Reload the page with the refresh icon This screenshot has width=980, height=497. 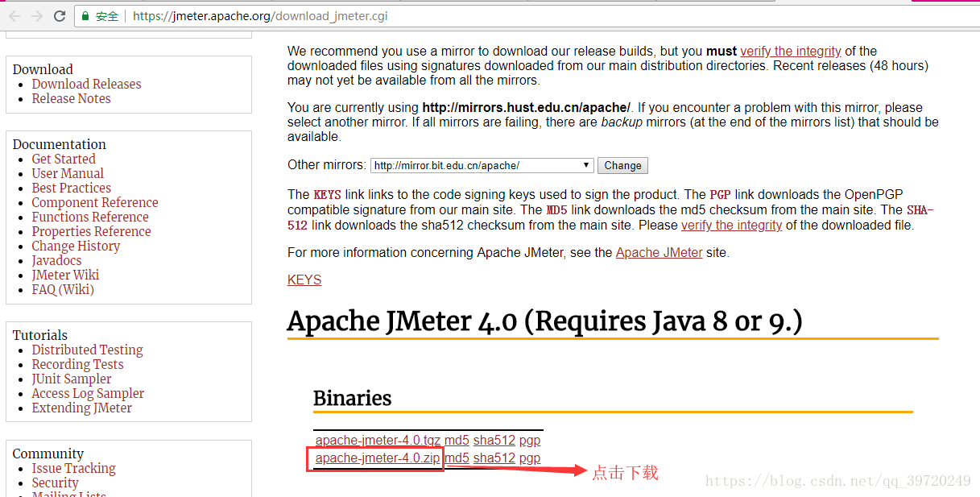pos(60,15)
